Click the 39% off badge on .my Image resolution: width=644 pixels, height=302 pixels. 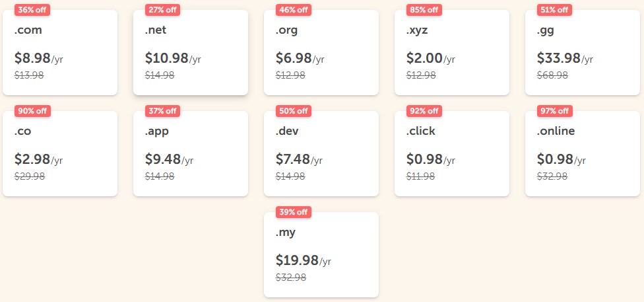294,212
